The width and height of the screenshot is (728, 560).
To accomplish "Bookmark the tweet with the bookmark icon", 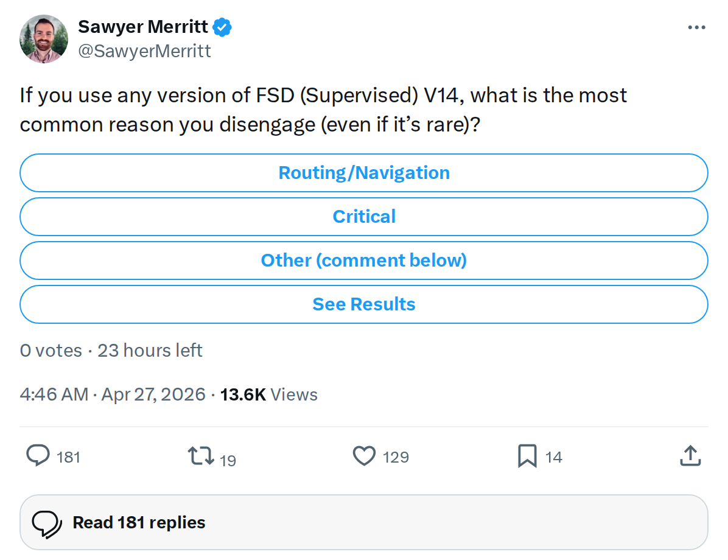I will [x=527, y=455].
